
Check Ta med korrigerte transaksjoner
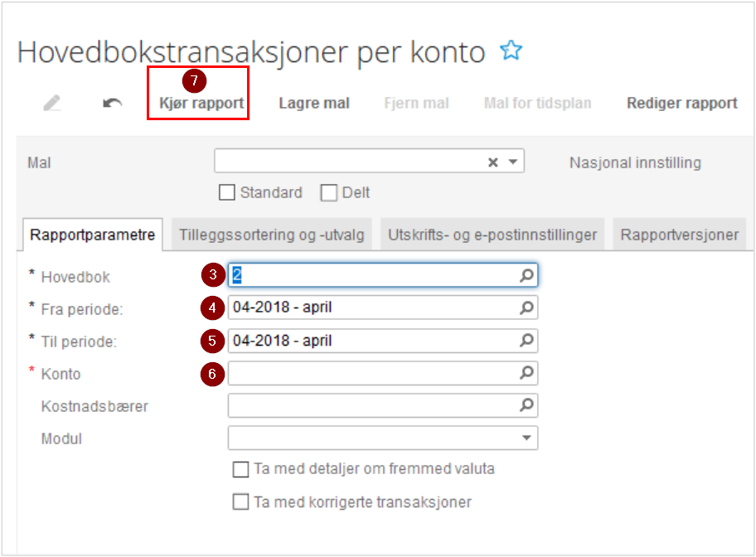click(x=240, y=502)
